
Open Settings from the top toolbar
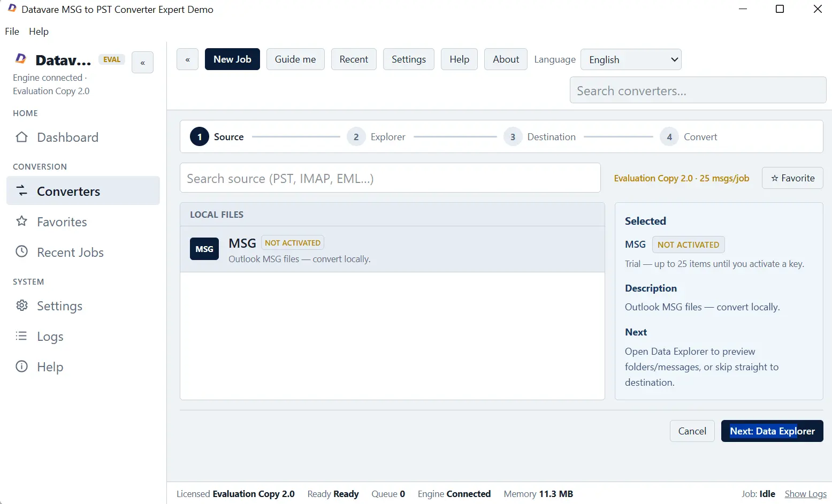pos(409,59)
